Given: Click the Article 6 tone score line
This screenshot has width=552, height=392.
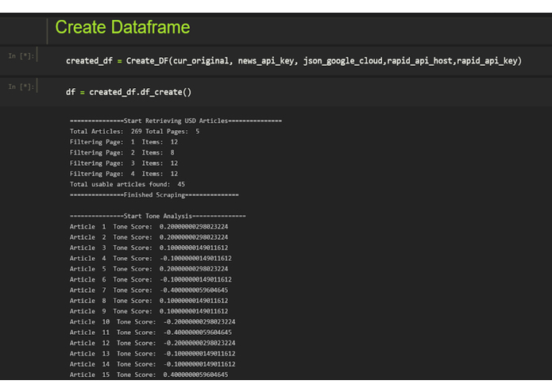Looking at the screenshot, I should click(151, 279).
